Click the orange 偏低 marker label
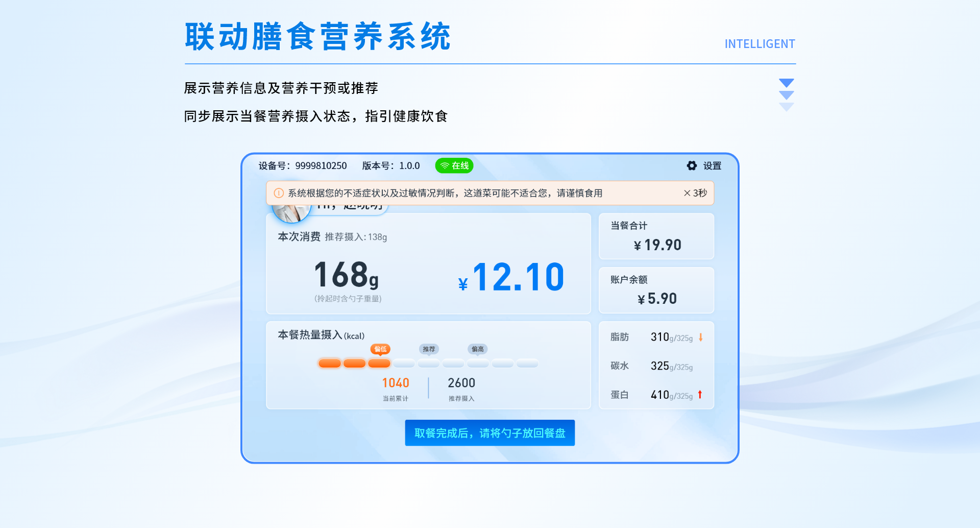Viewport: 980px width, 528px height. pos(380,349)
